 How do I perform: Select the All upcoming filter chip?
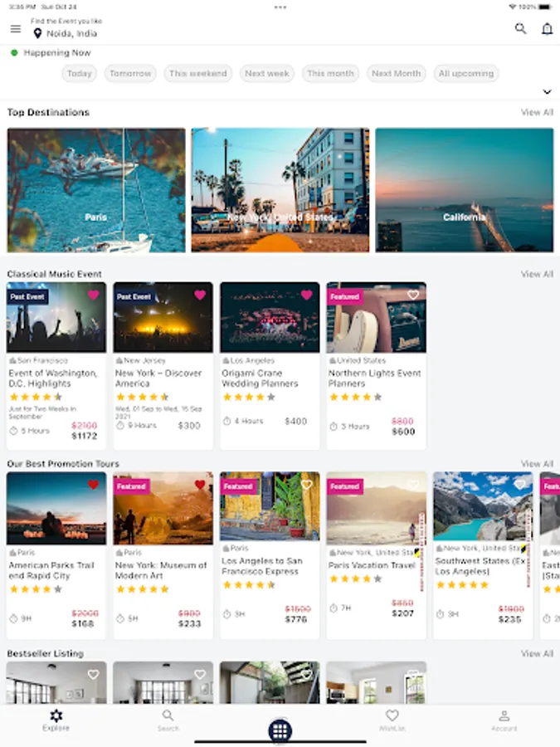(x=466, y=73)
